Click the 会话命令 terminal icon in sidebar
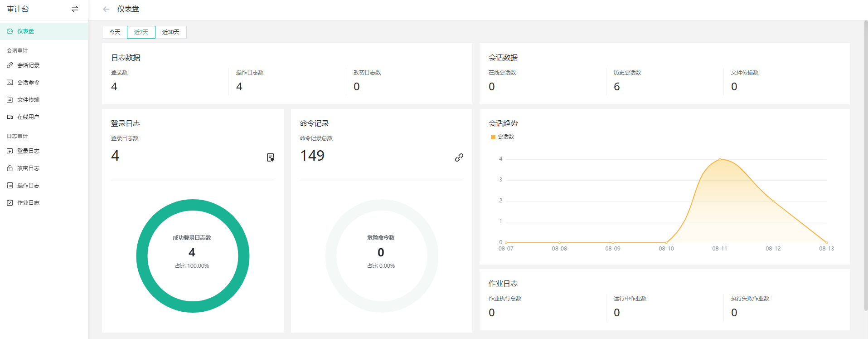Viewport: 868px width, 339px height. coord(10,83)
